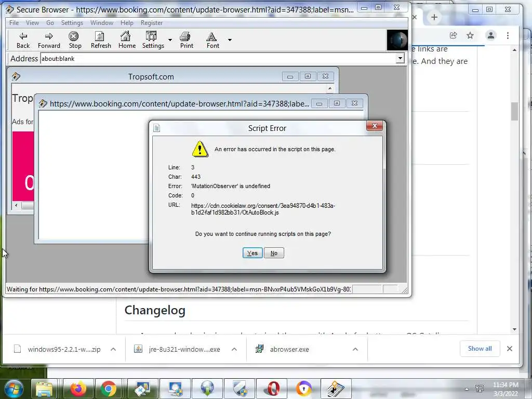Screen dimensions: 532x399
Task: Click the Changelog heading in Chrome page
Action: [155, 311]
